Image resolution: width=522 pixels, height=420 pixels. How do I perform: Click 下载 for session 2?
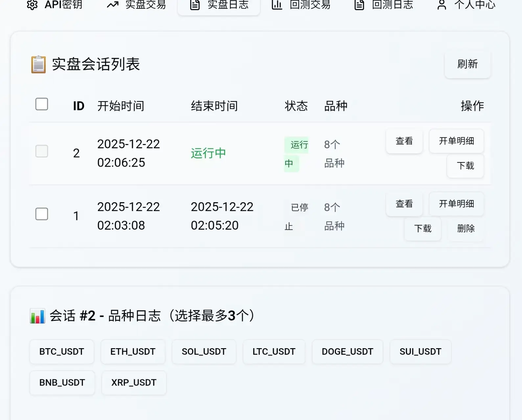(x=465, y=166)
